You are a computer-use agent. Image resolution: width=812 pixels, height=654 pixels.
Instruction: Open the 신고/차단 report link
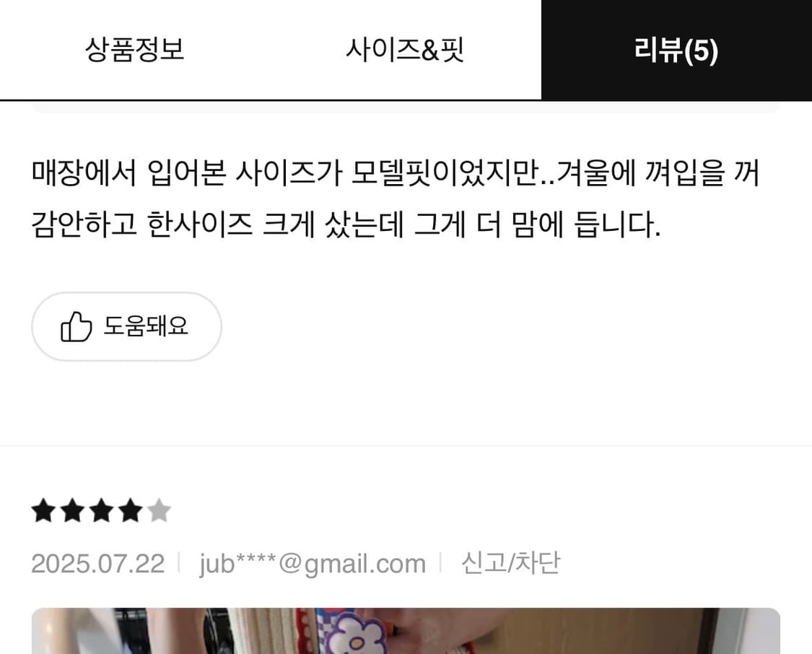pyautogui.click(x=510, y=563)
